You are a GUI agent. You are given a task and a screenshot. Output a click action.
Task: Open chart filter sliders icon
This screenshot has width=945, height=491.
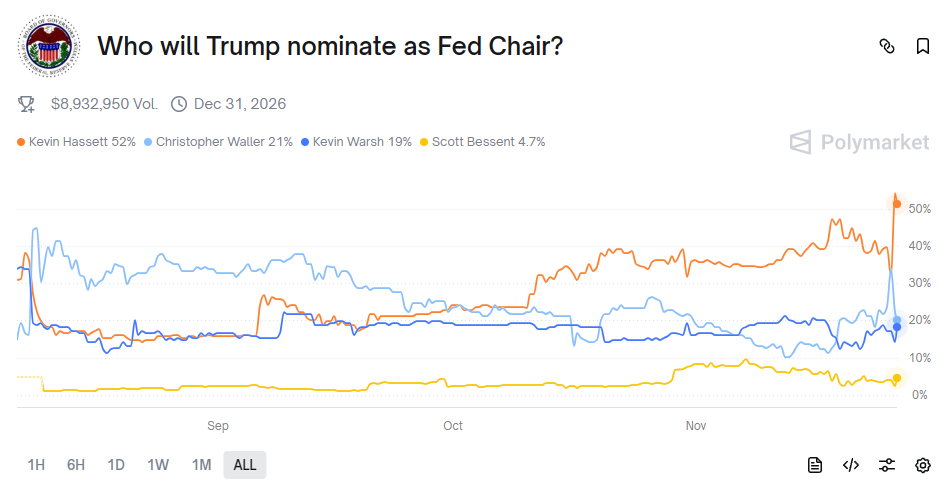click(x=887, y=465)
